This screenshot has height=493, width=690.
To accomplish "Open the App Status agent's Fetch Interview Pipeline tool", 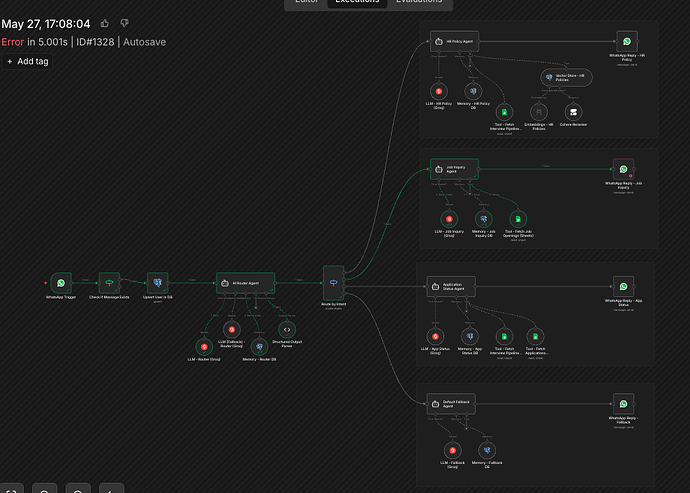I will tap(504, 337).
